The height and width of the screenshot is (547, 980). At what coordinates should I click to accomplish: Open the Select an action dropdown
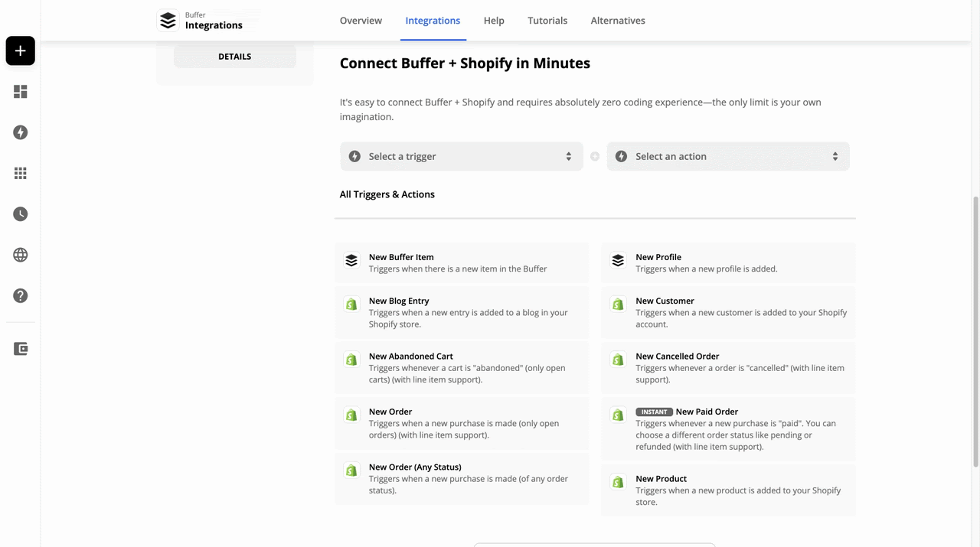pos(728,156)
